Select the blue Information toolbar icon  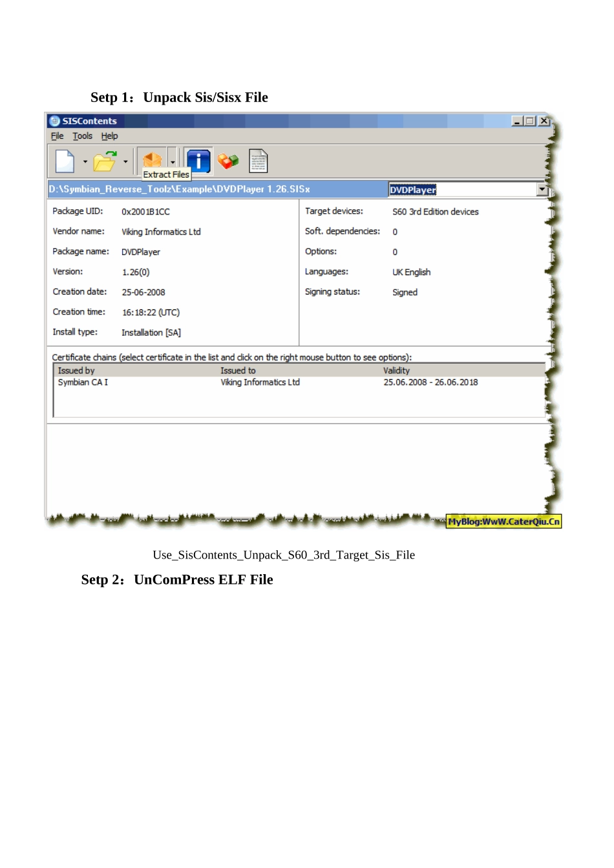[198, 161]
